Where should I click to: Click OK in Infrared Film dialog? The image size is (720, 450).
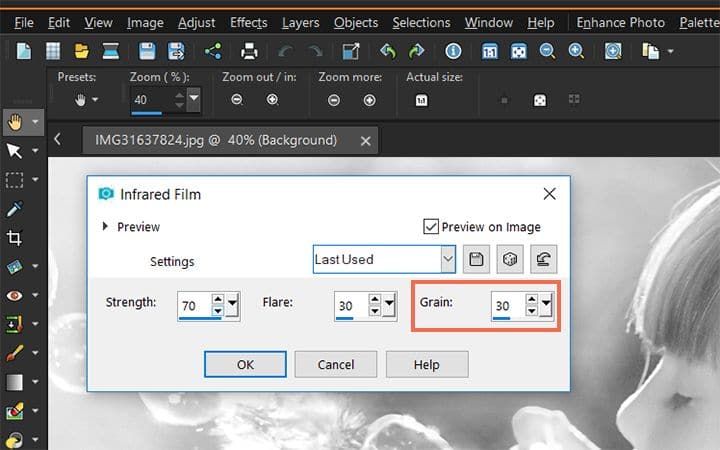click(245, 365)
